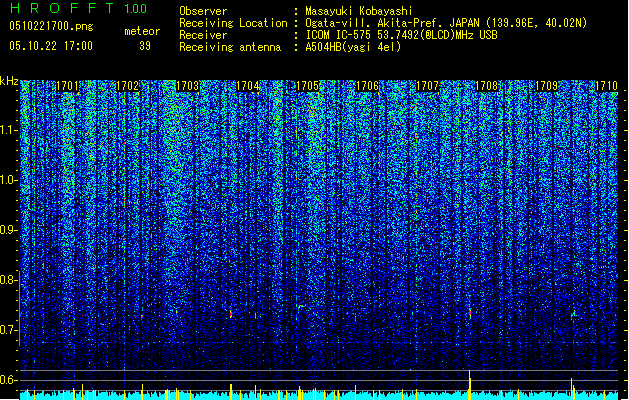Click the 'meteor' label
Image resolution: width=629 pixels, height=400 pixels.
[142, 31]
